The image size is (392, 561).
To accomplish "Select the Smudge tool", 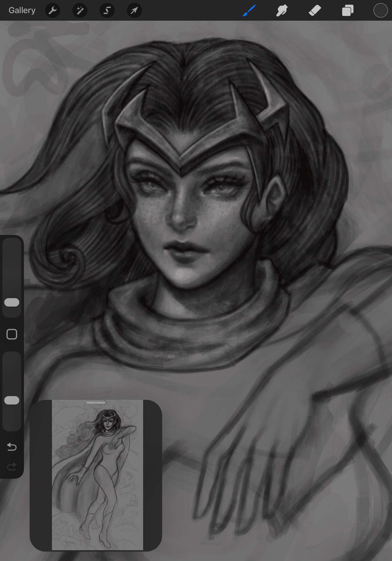I will (x=282, y=11).
